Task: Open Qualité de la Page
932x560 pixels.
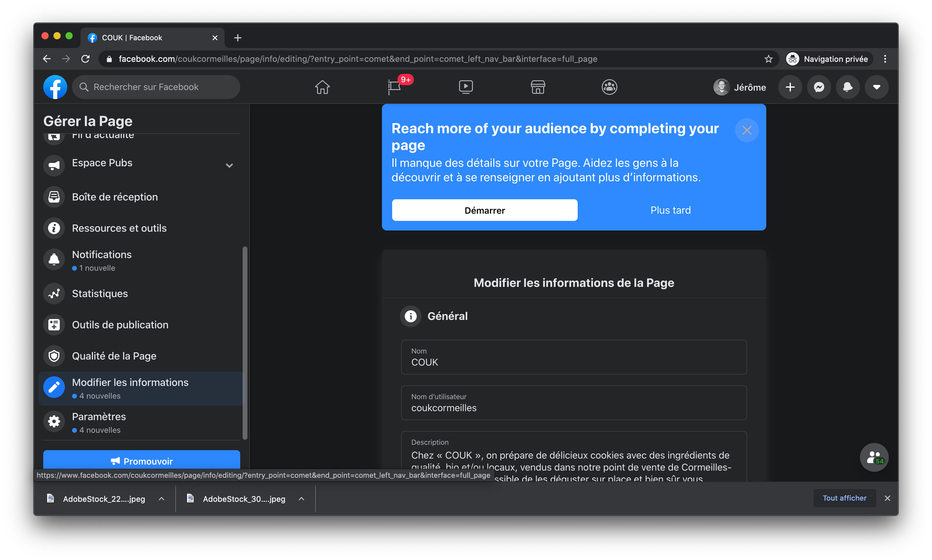Action: click(x=141, y=356)
